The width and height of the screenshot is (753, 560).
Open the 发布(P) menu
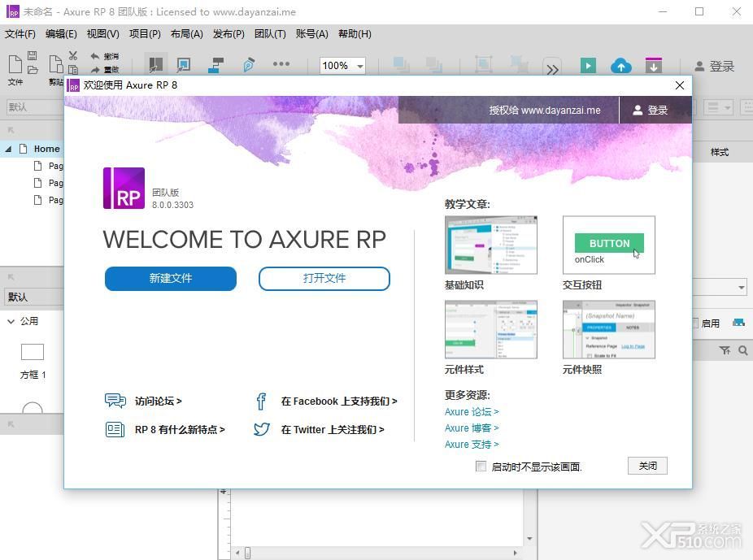coord(229,34)
